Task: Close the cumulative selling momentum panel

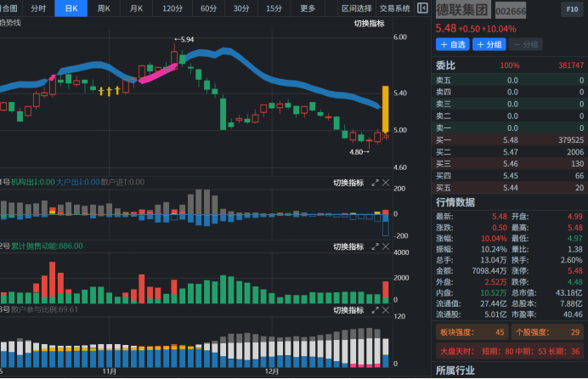Action: click(386, 246)
